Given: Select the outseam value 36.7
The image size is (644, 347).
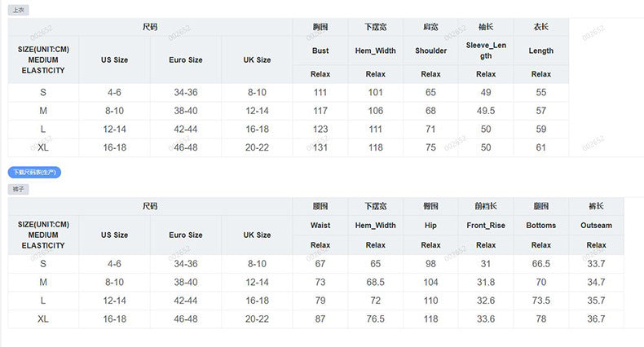Looking at the screenshot, I should coord(596,318).
